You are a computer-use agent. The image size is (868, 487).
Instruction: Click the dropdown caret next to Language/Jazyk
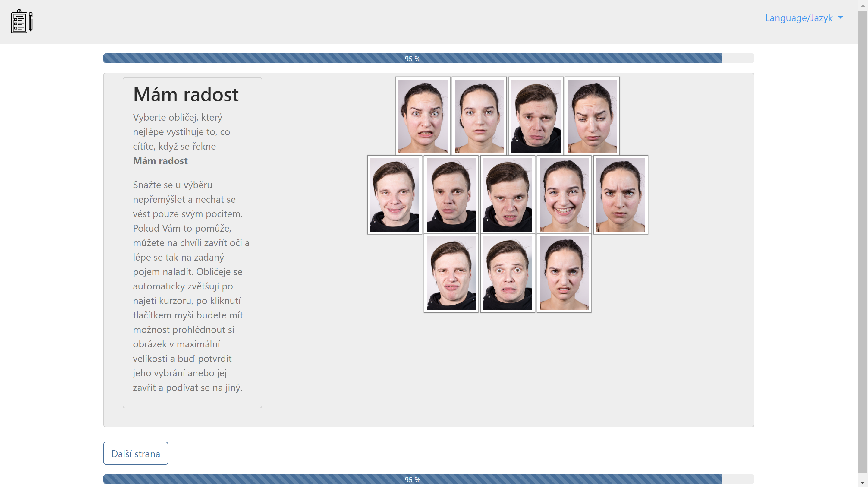coord(840,17)
